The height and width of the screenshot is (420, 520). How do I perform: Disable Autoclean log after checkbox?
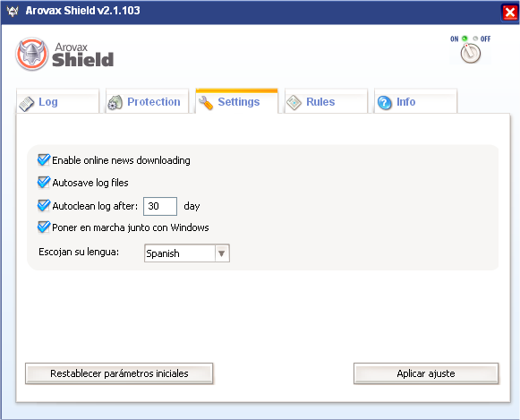tap(44, 206)
